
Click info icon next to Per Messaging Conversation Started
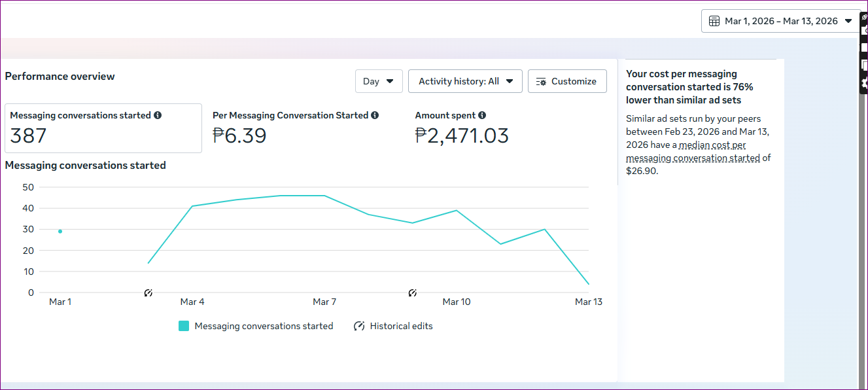point(375,115)
